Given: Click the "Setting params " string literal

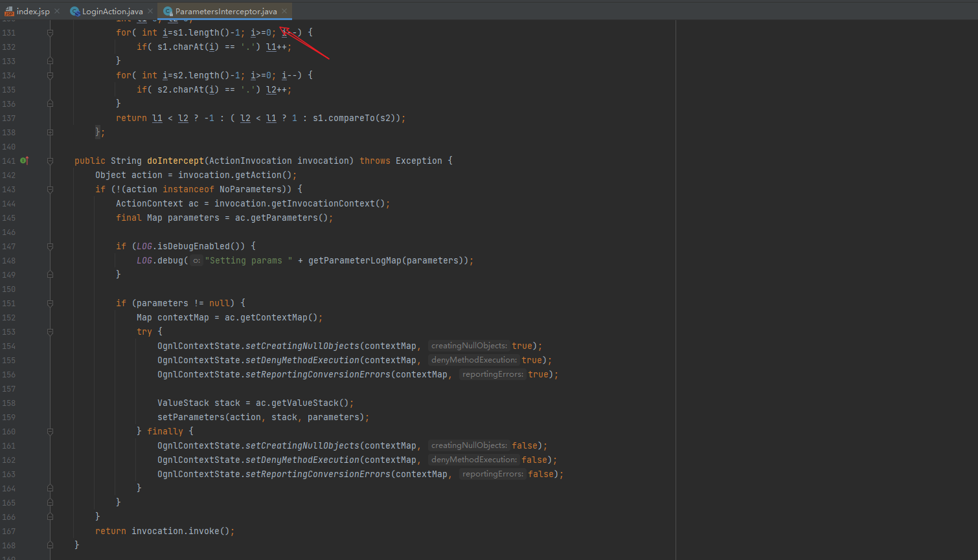Looking at the screenshot, I should [x=249, y=260].
